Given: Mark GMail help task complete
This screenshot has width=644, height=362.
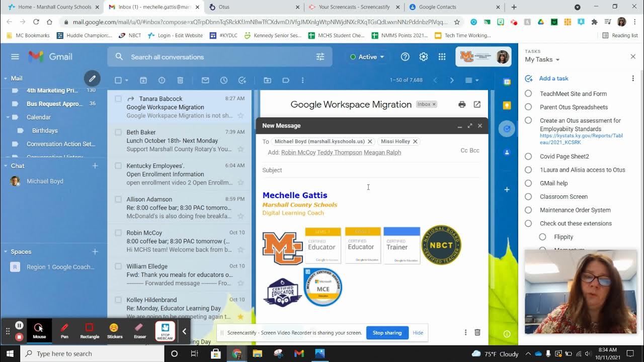Looking at the screenshot, I should click(x=528, y=183).
